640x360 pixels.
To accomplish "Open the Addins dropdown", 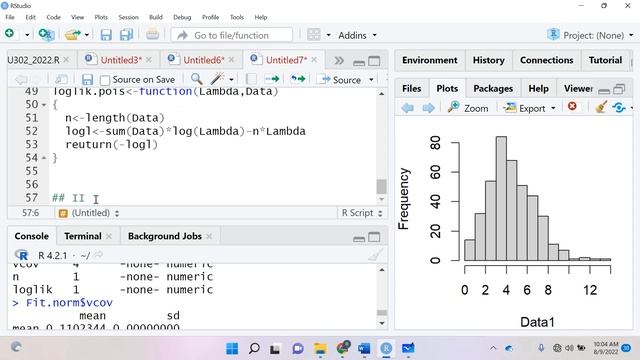I will tap(357, 36).
